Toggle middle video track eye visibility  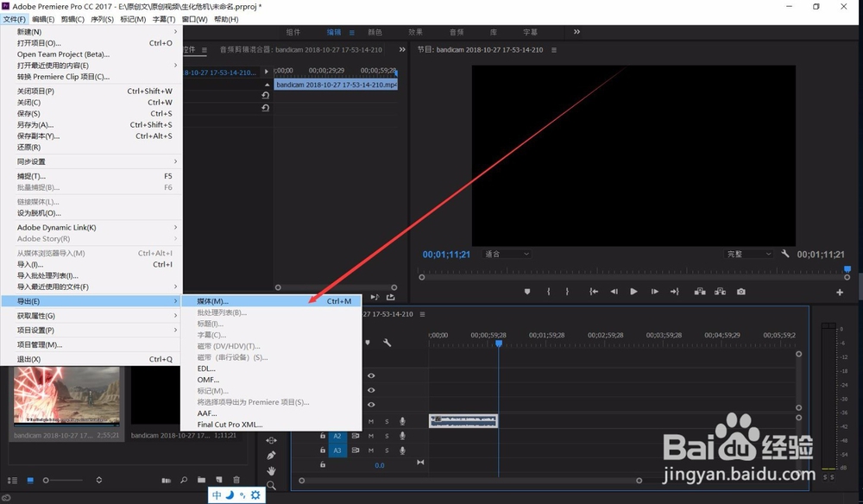click(371, 390)
